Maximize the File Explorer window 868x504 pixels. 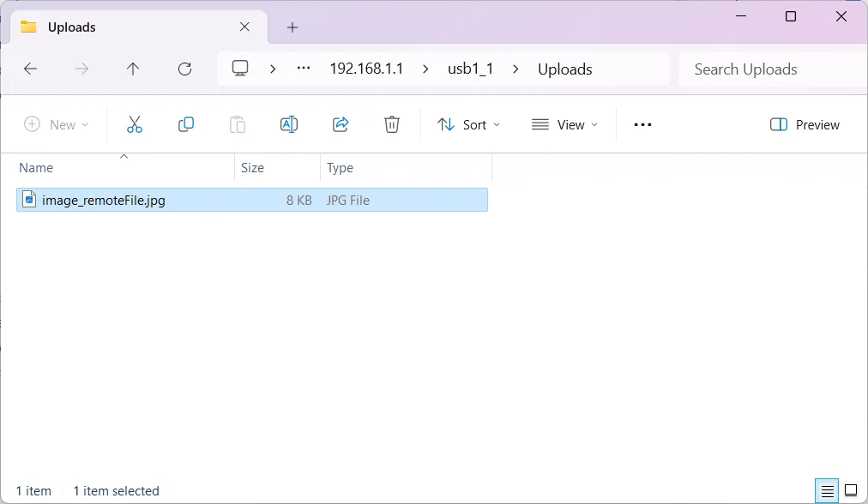tap(791, 16)
